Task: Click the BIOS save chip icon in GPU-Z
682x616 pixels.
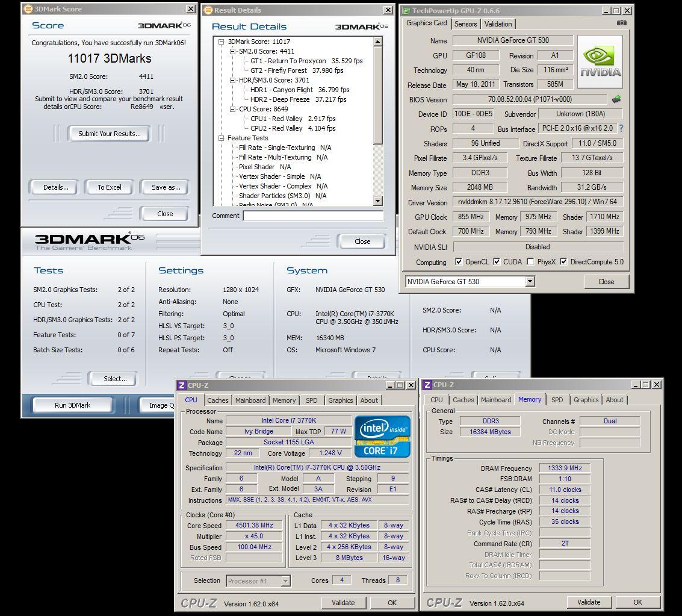Action: click(616, 99)
